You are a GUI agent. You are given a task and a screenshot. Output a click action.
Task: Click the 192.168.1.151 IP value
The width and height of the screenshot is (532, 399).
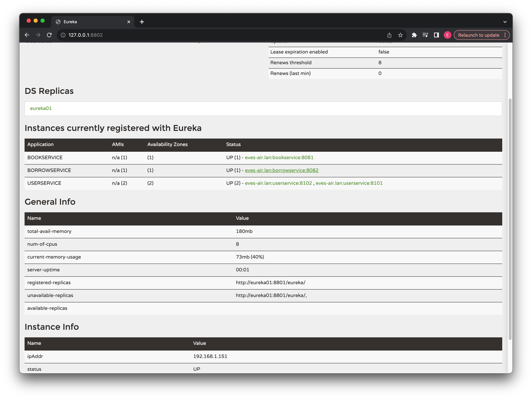pos(210,356)
